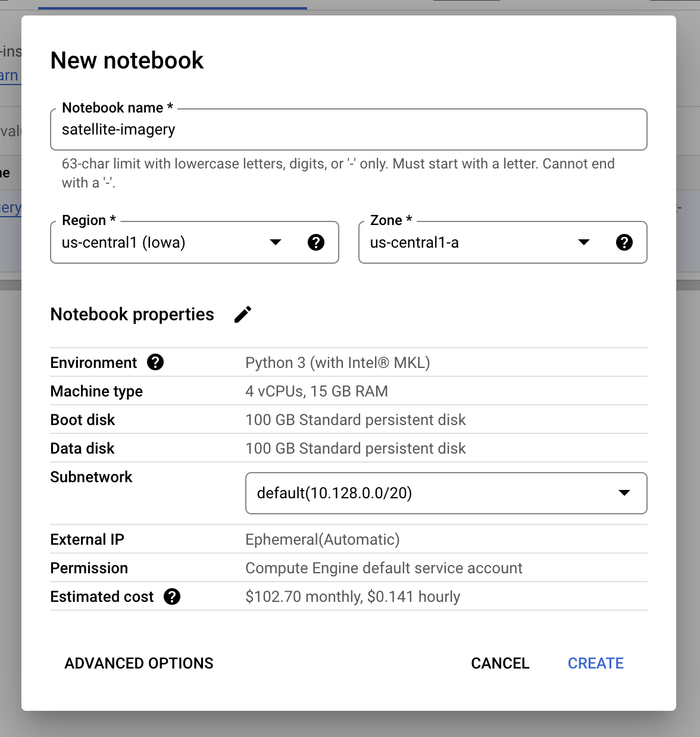The height and width of the screenshot is (737, 700).
Task: Open the Subnetwork dropdown
Action: 624,493
